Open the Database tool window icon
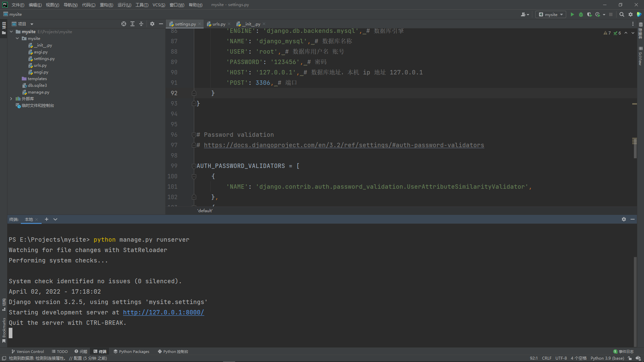 pos(640,31)
